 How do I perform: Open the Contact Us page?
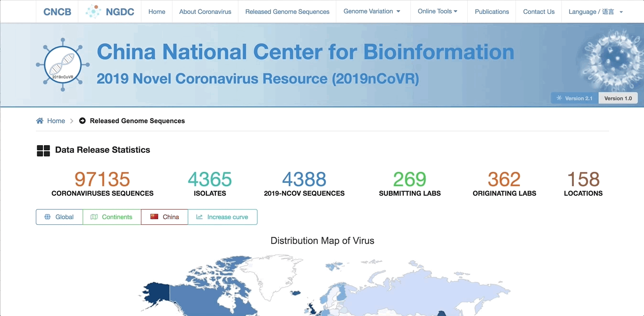click(539, 11)
